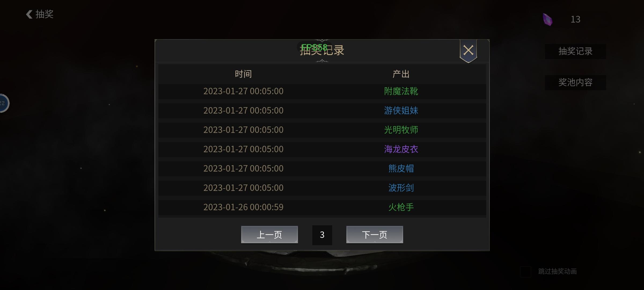Select the purple 海龙皮衣 reward entry
The height and width of the screenshot is (290, 644).
(x=401, y=149)
